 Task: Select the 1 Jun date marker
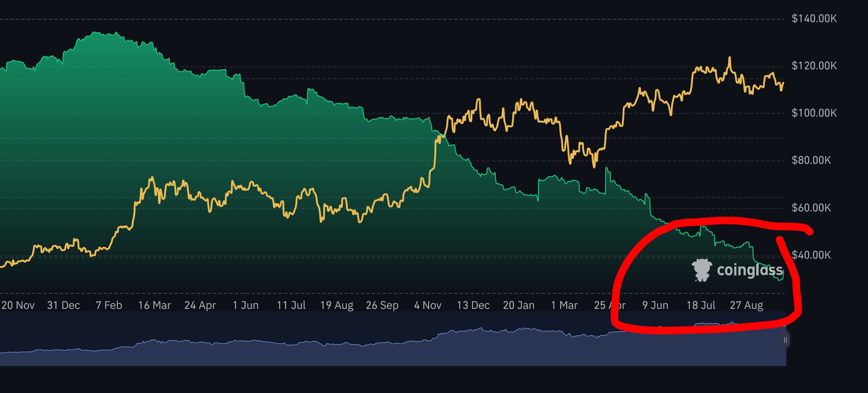pyautogui.click(x=246, y=305)
